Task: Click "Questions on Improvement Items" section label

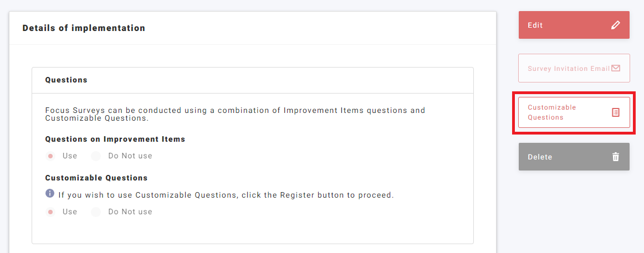Action: coord(115,140)
